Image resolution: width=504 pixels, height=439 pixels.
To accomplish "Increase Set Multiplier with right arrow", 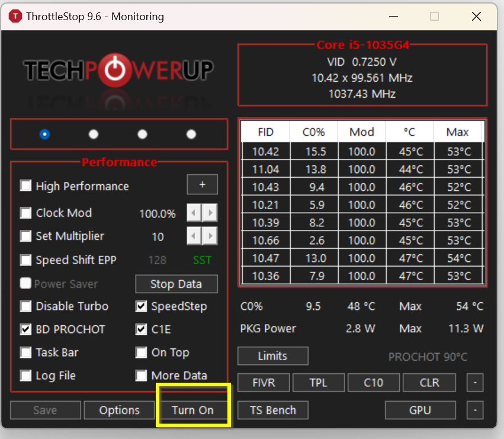I will click(210, 236).
